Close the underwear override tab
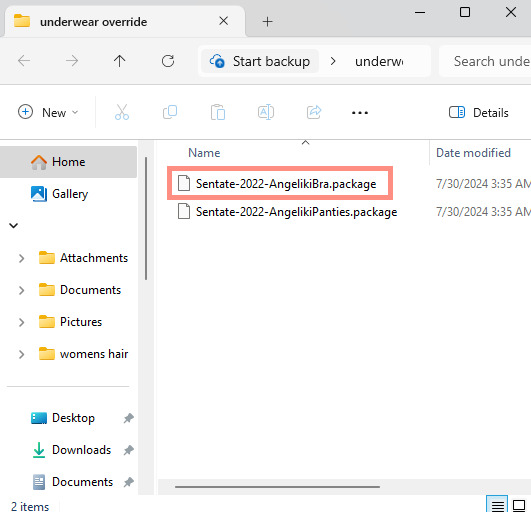531x512 pixels. tap(224, 21)
